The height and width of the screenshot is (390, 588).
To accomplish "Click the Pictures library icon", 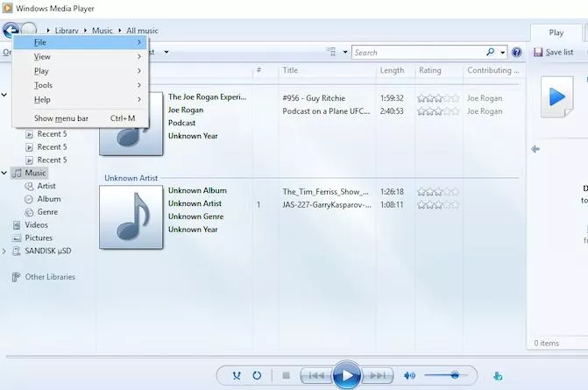I will 17,238.
